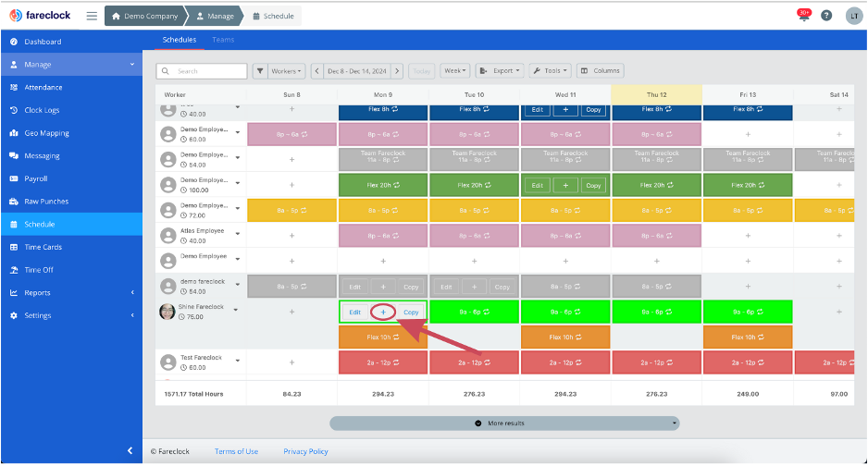Go to previous week arrow
The height and width of the screenshot is (466, 868).
(x=316, y=71)
